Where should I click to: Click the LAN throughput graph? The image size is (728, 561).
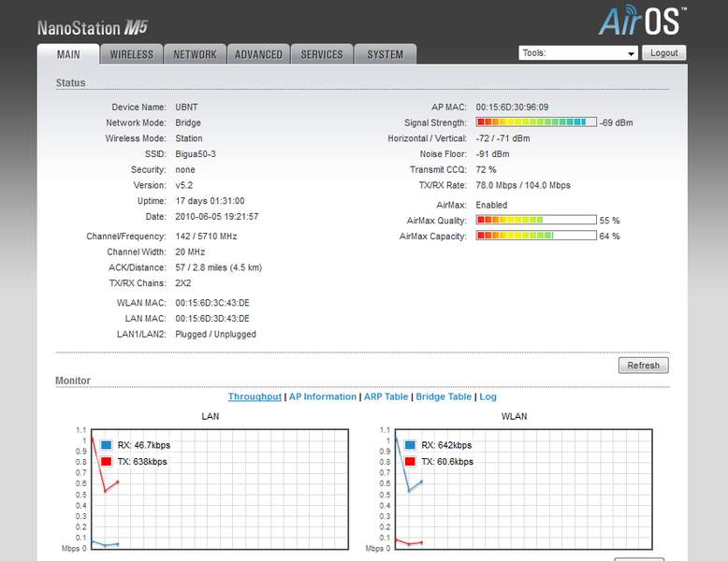click(x=220, y=490)
